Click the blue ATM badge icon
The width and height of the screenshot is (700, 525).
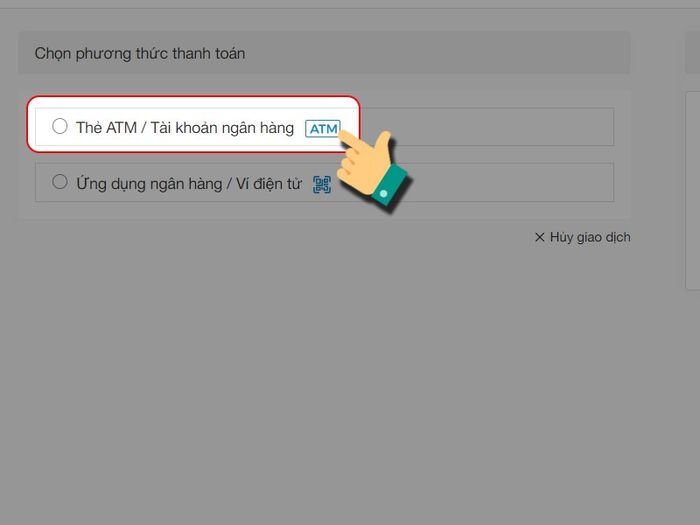(x=323, y=129)
